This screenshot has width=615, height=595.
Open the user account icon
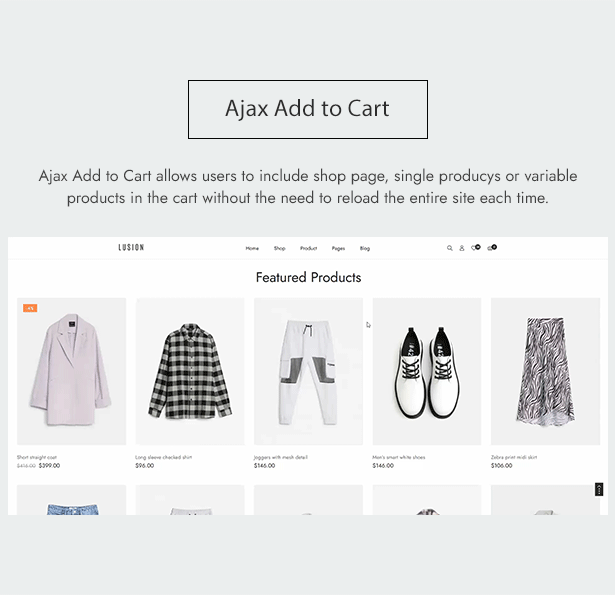click(x=462, y=248)
